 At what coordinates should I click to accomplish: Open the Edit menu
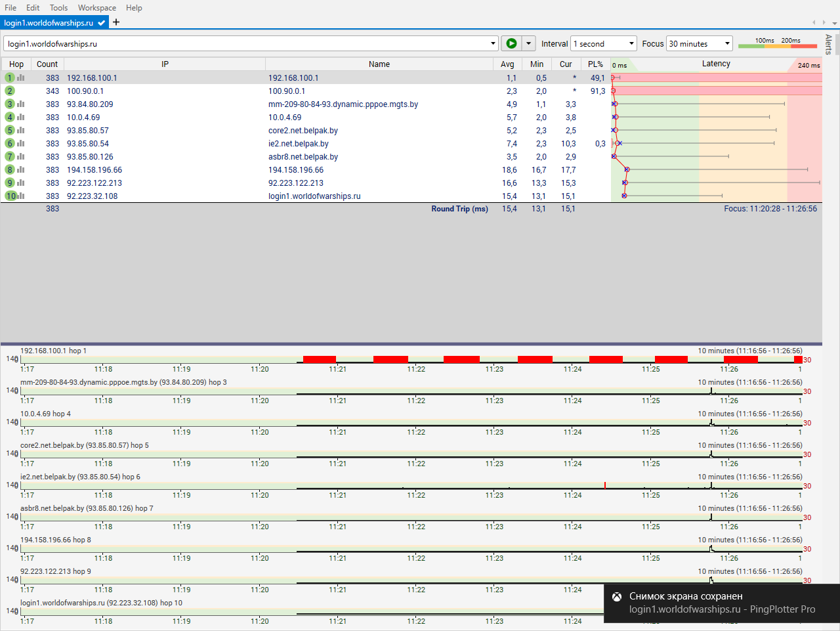click(x=33, y=8)
